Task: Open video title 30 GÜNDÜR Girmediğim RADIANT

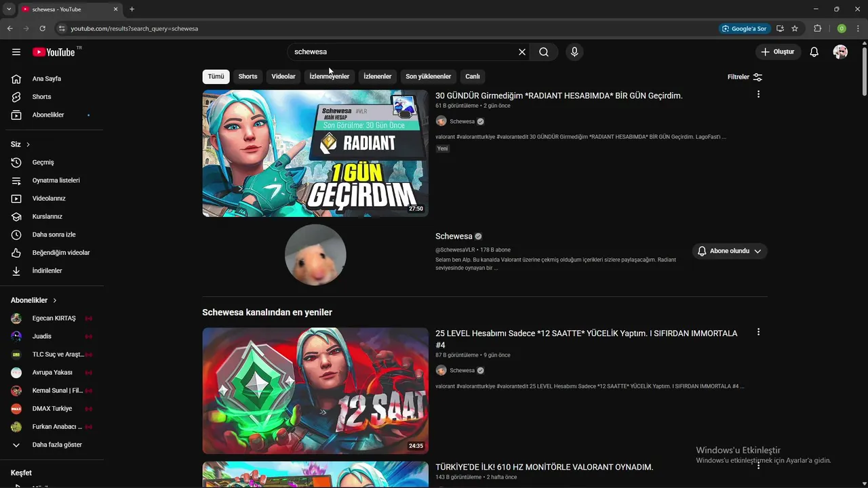Action: click(559, 96)
